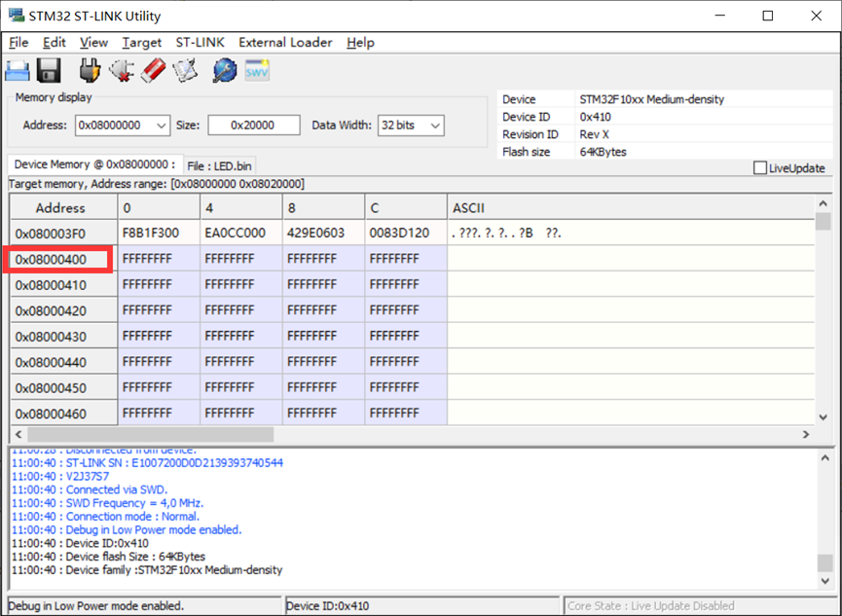
Task: Click log panel scroll up arrow
Action: point(825,457)
